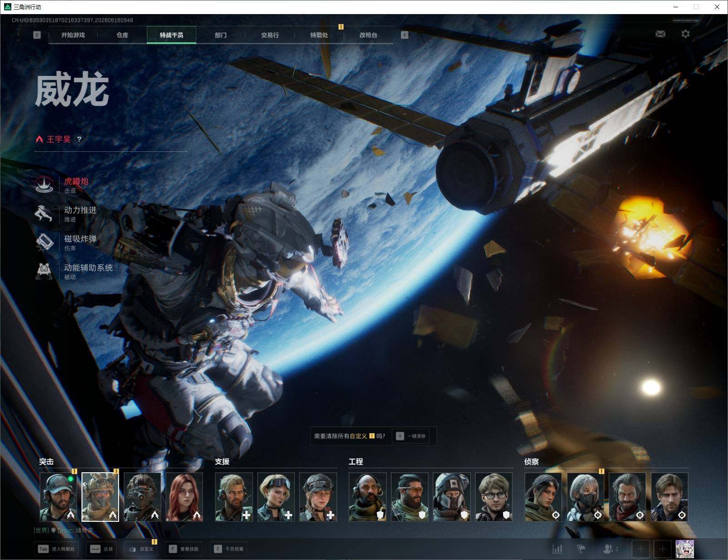
Task: Select support operator with braids and cap
Action: [318, 497]
